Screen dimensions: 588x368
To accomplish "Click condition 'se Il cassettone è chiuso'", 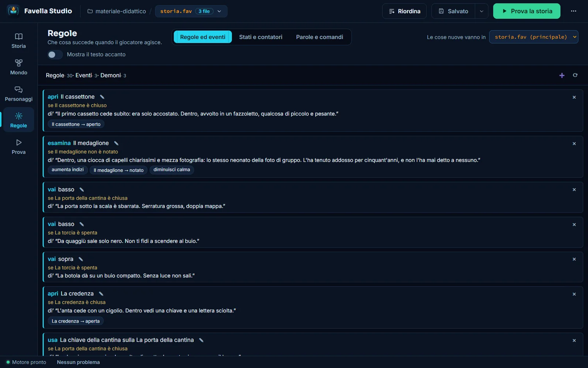I will tap(77, 105).
